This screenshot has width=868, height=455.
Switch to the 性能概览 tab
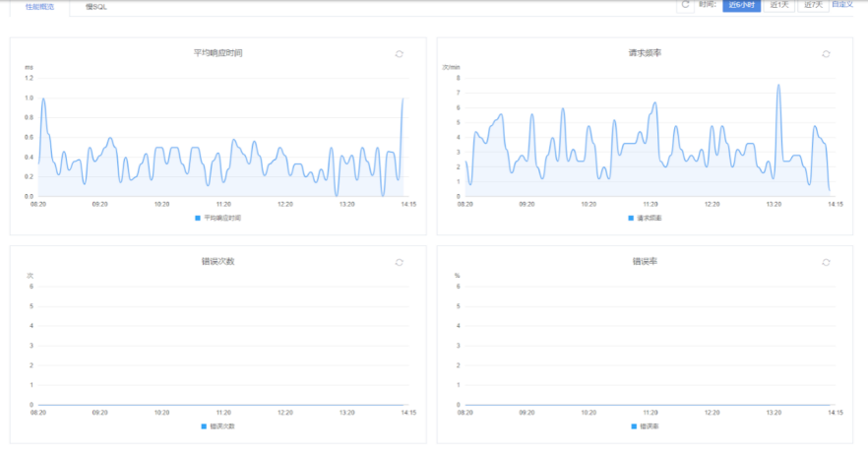tap(39, 7)
